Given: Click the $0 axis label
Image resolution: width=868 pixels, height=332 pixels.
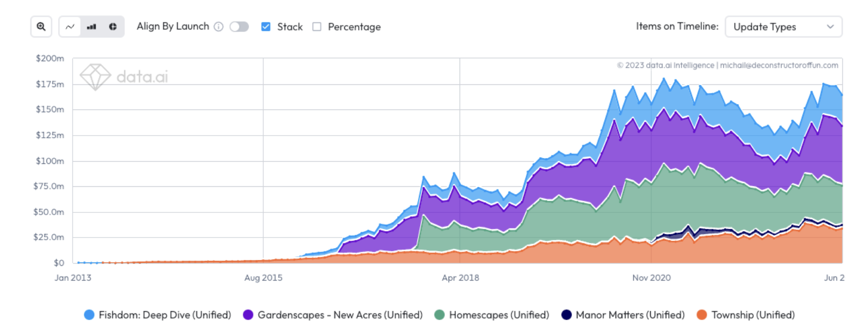Looking at the screenshot, I should pos(59,263).
